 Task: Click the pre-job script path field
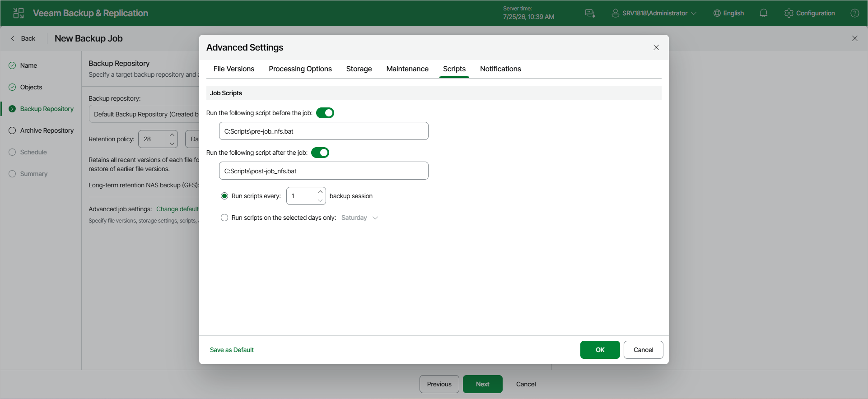[324, 131]
